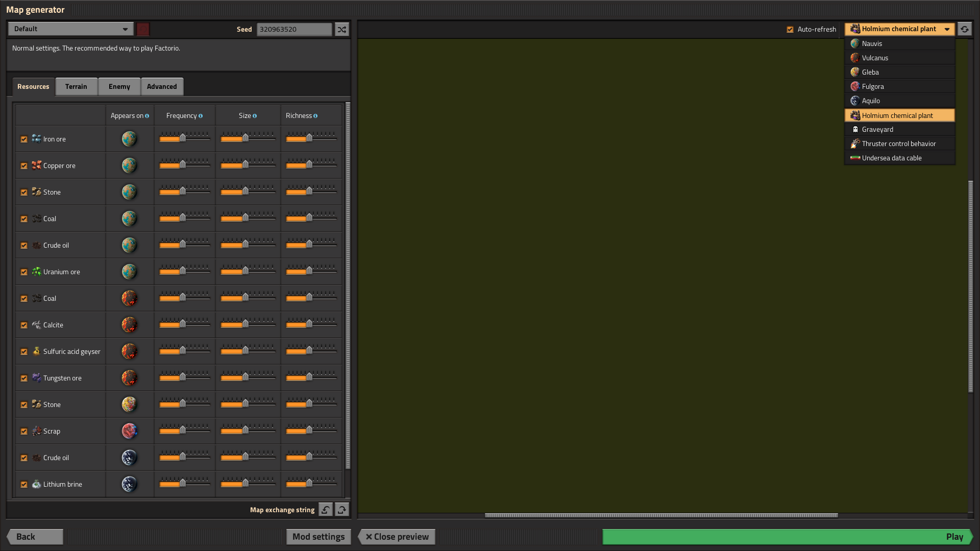Click the preview refresh icon button
This screenshot has height=551, width=980.
click(x=965, y=29)
